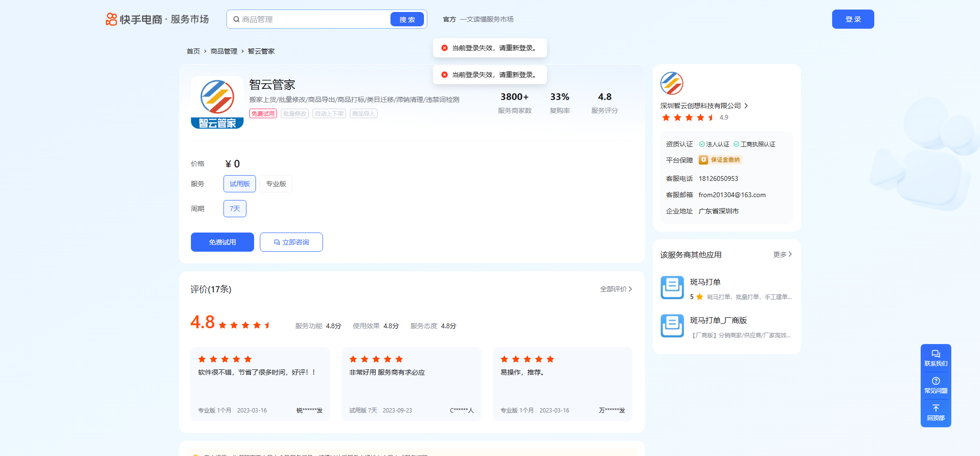980x456 pixels.
Task: Click 使用效果 4.8分 score
Action: click(376, 326)
